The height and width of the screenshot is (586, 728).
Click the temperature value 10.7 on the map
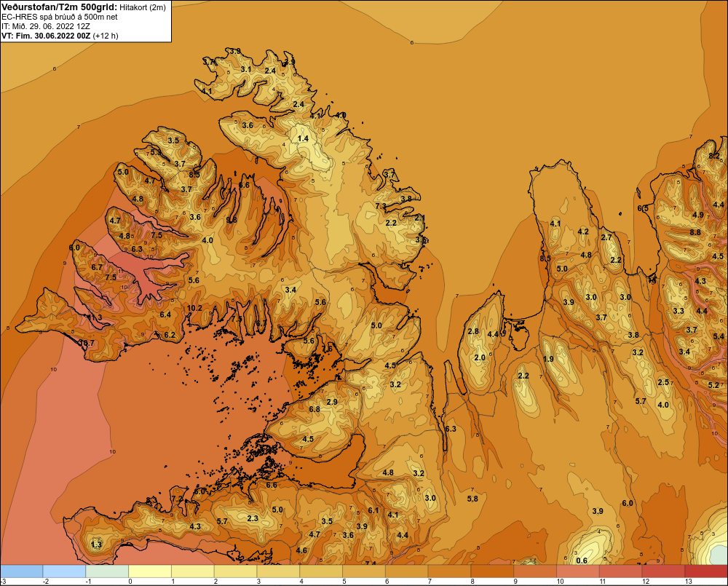(87, 343)
